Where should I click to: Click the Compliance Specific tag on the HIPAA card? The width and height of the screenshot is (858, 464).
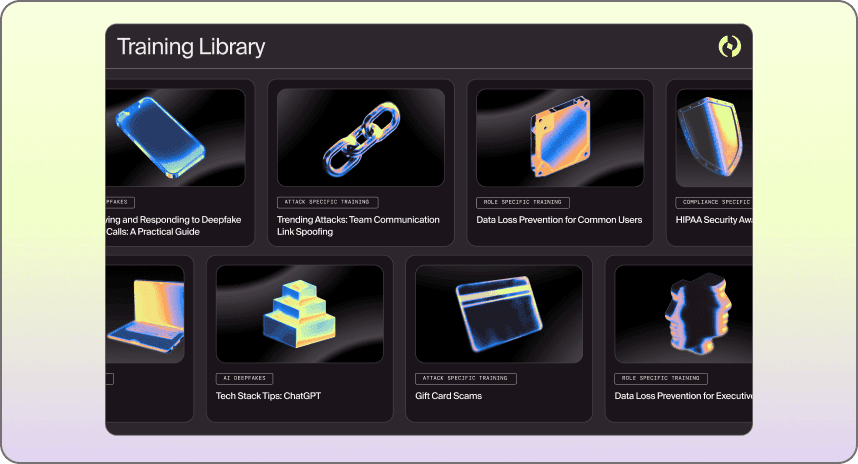714,202
